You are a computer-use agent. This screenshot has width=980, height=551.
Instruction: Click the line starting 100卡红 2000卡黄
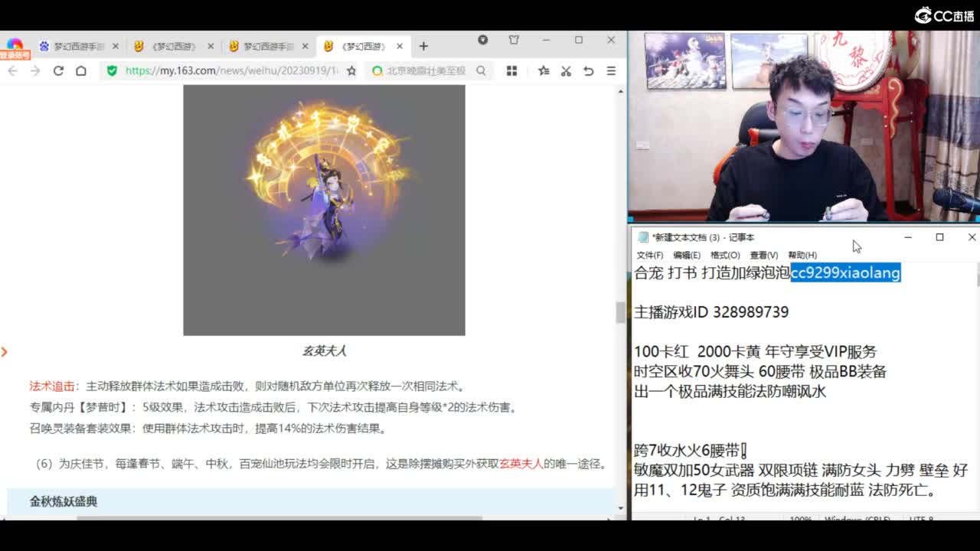pyautogui.click(x=755, y=352)
